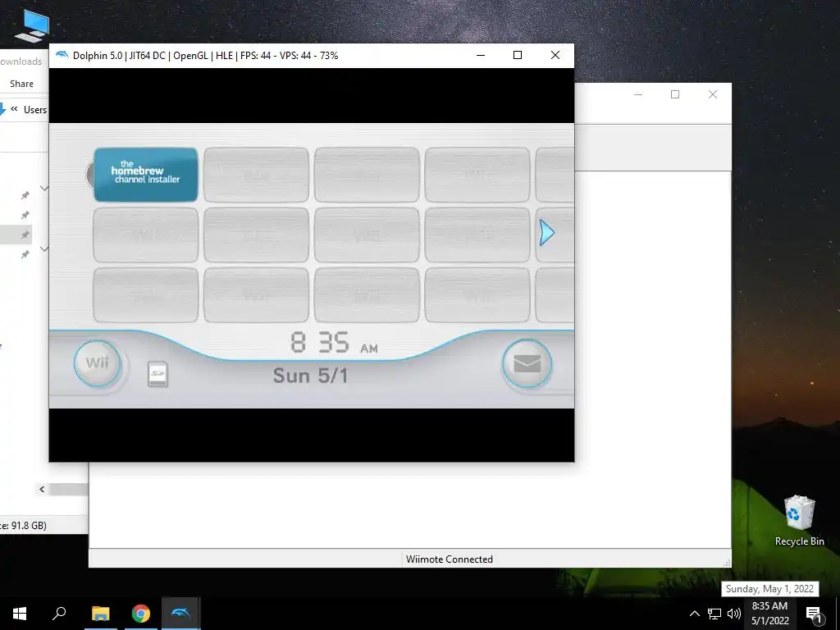840x630 pixels.
Task: Open network status tray icon
Action: (x=714, y=614)
